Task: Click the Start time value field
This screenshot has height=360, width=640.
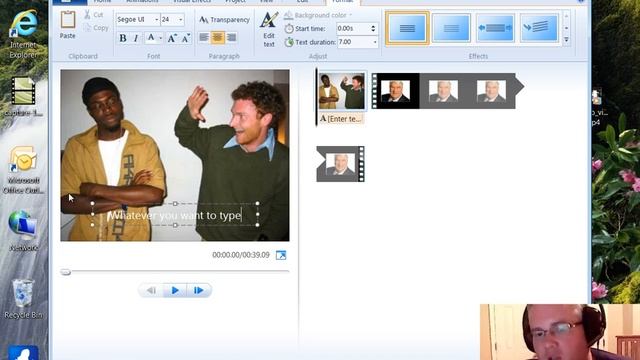Action: (x=353, y=29)
